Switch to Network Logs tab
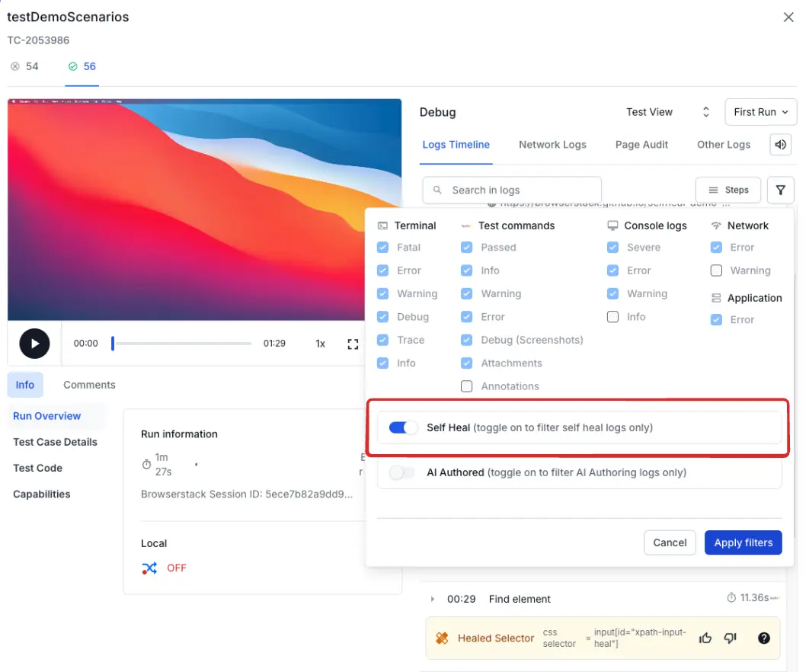Screen dimensions: 809x672 (552, 145)
